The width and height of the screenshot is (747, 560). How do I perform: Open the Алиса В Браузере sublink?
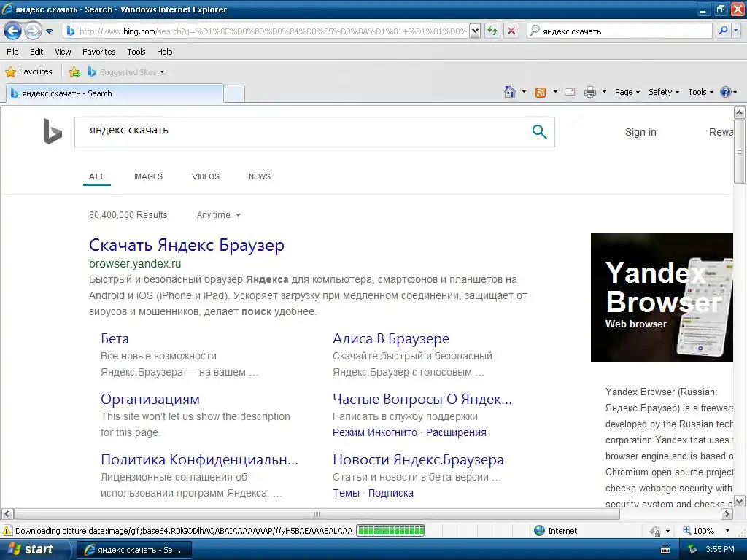coord(391,338)
